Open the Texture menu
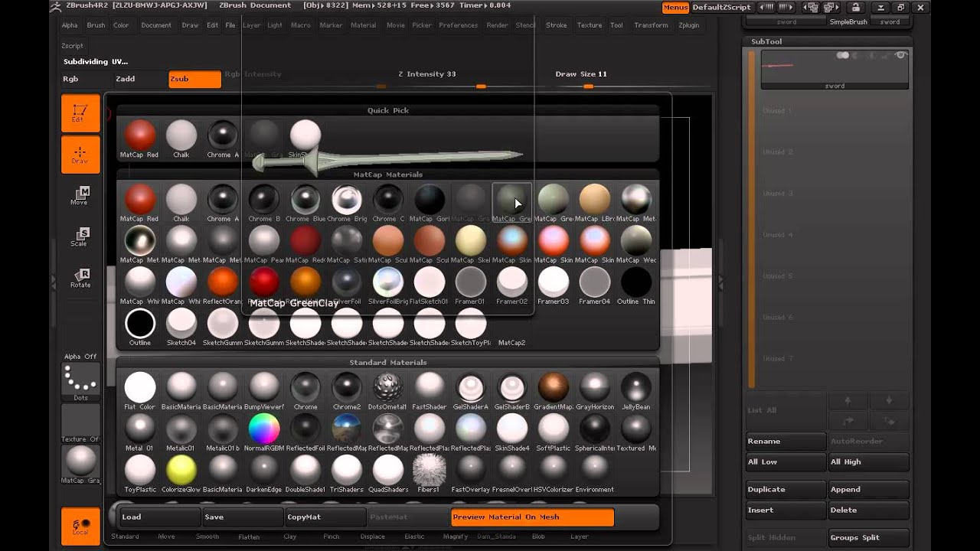Image resolution: width=980 pixels, height=551 pixels. 590,25
